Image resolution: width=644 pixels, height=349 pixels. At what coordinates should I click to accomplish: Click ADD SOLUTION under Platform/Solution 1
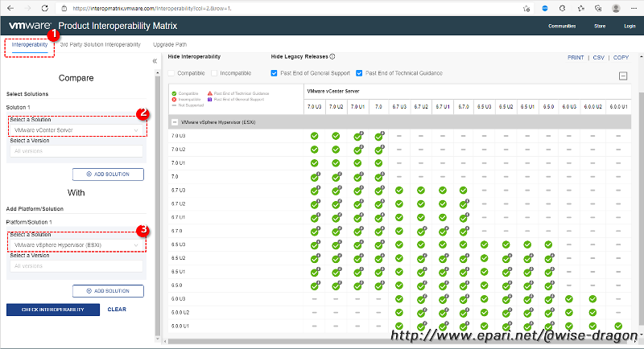108,291
